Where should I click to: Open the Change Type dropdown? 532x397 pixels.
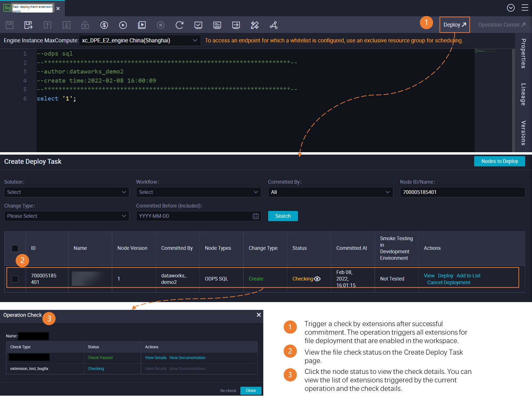tap(67, 216)
